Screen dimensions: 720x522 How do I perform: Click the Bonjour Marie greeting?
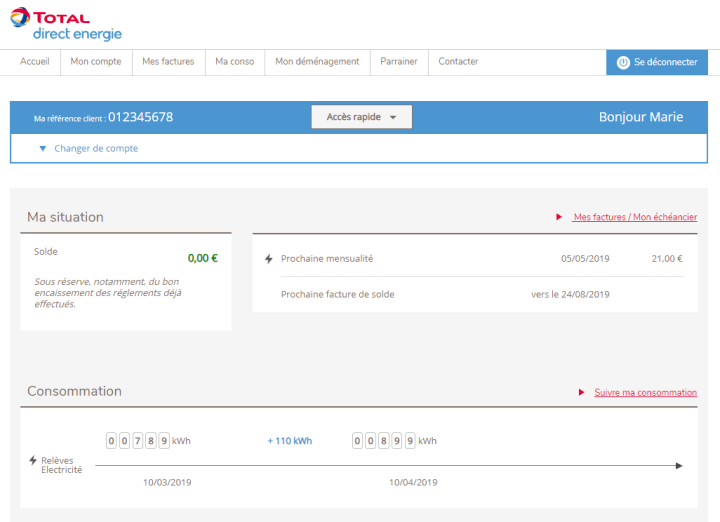(641, 117)
